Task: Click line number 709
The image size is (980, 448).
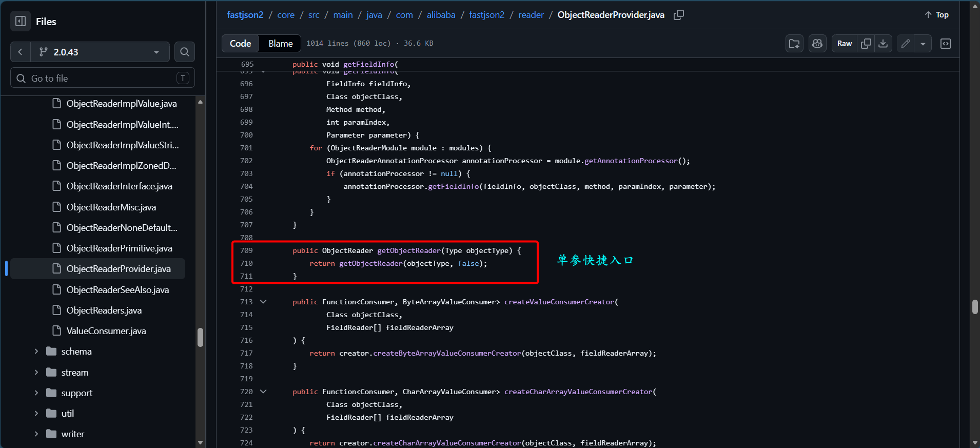Action: point(246,250)
